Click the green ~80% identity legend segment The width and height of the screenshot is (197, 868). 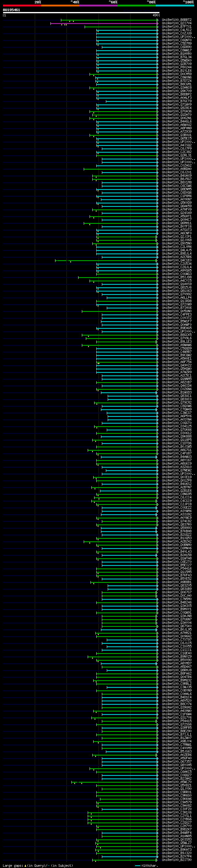coord(137,6)
